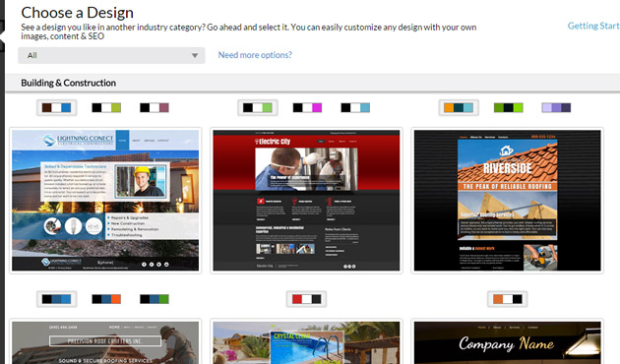Select lavender-purple swatch above Riverside design

tap(556, 107)
